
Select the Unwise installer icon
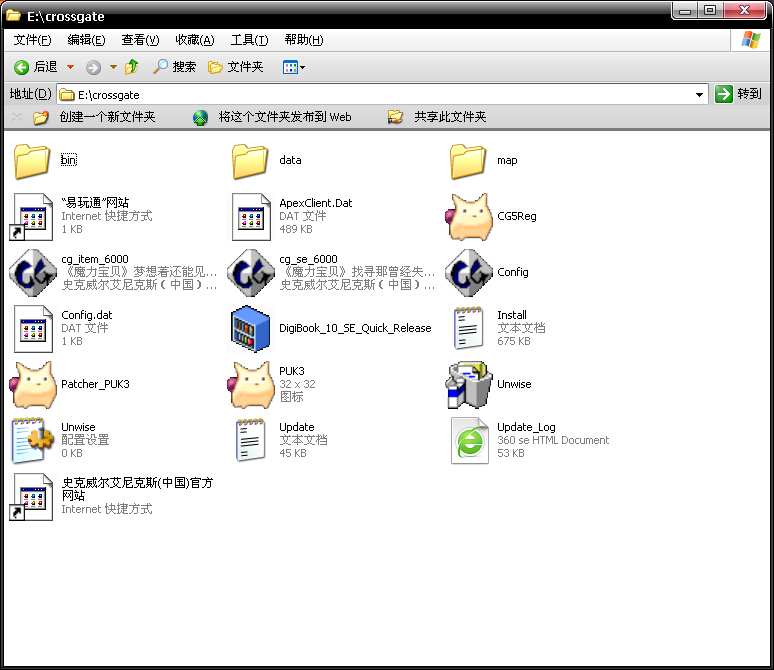[x=468, y=385]
